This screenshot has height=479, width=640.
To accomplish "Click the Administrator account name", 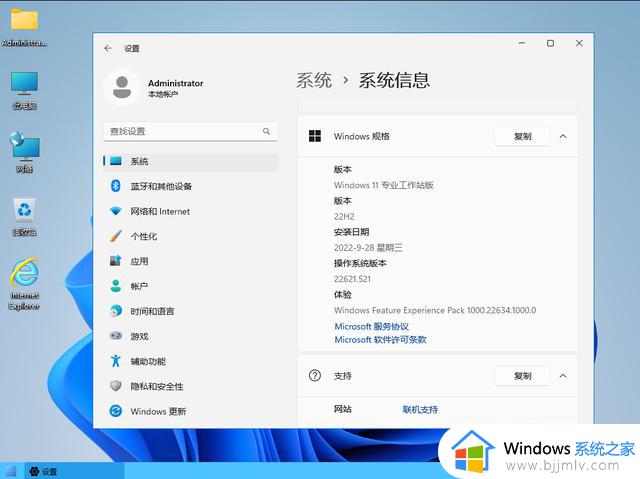I will coord(176,83).
